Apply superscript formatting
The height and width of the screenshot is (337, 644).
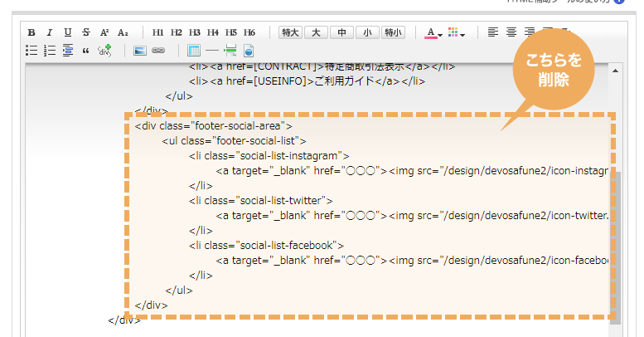point(104,32)
